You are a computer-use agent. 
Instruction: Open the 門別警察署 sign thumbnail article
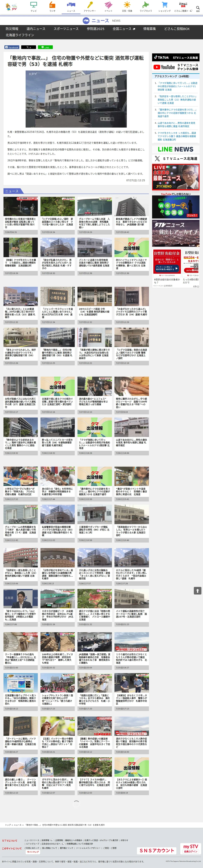(21, 726)
